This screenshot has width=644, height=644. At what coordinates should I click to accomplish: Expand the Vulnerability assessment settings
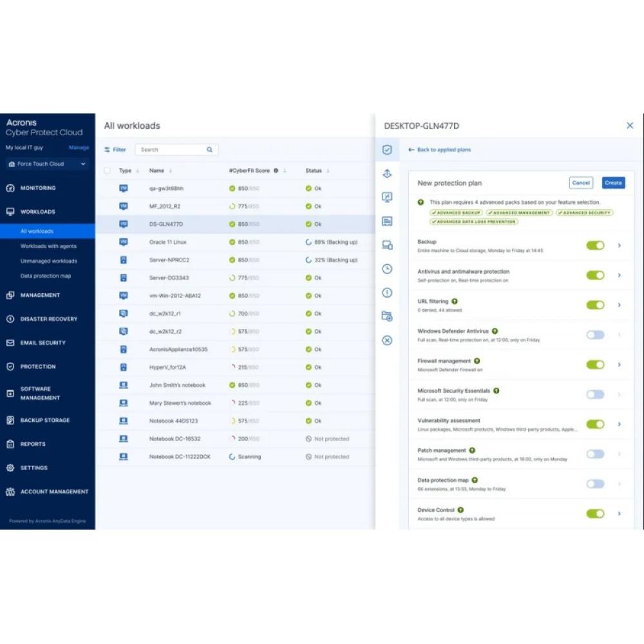coord(619,424)
